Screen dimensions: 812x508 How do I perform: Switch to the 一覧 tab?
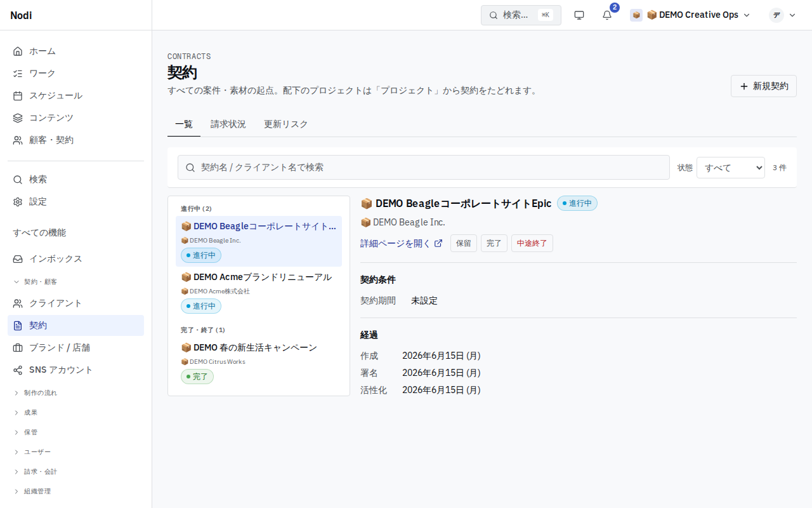click(x=184, y=124)
